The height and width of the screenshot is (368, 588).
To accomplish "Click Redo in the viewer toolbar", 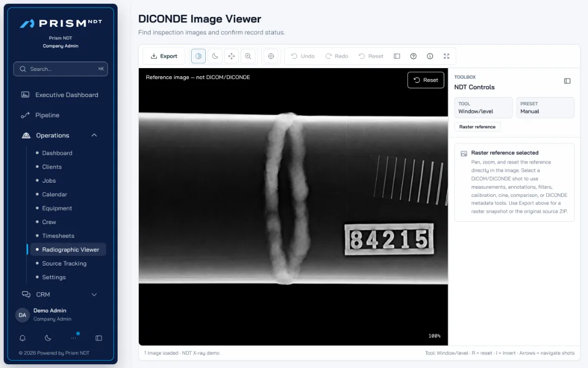I will pyautogui.click(x=337, y=56).
